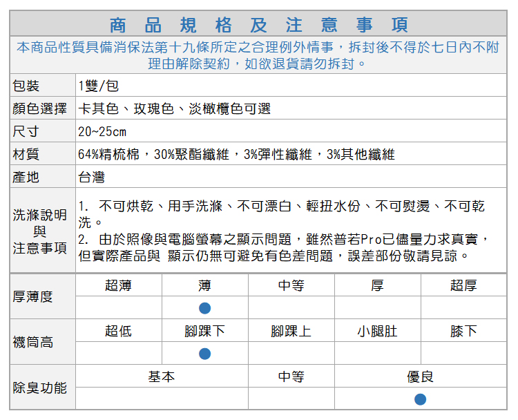Click the 腳踝上 header

point(291,331)
